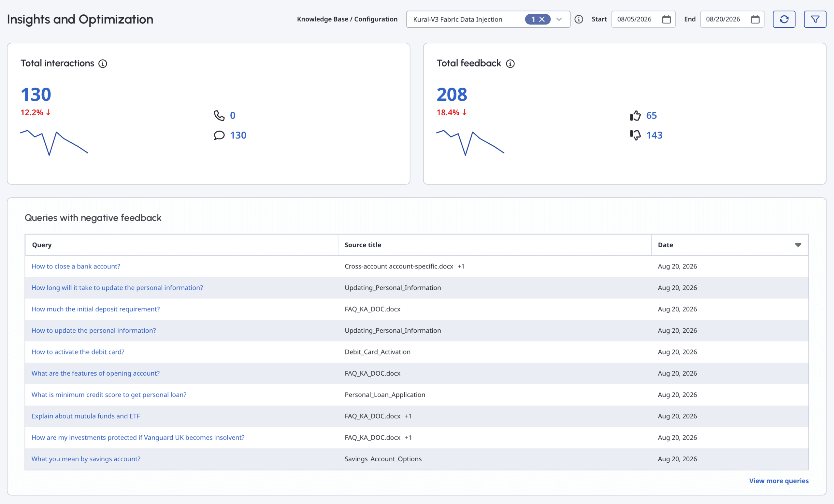The width and height of the screenshot is (834, 504).
Task: Click +1 in mutula funds row source
Action: [x=408, y=416]
